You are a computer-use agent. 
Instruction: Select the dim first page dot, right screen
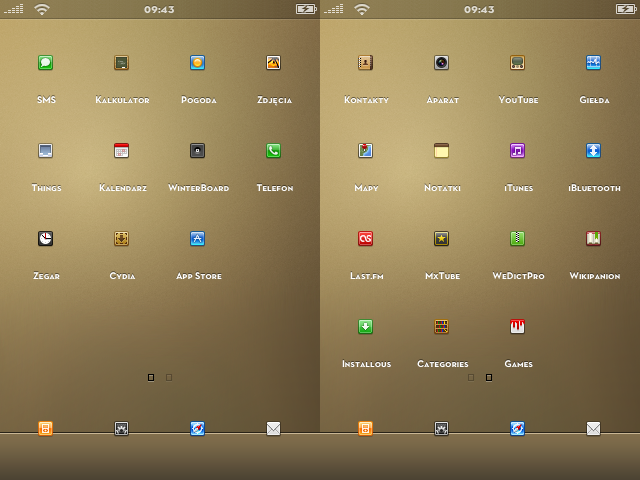pyautogui.click(x=471, y=378)
